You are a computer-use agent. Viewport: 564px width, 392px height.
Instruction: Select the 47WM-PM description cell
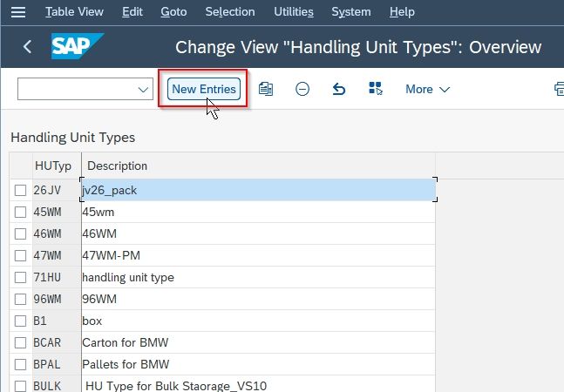258,255
